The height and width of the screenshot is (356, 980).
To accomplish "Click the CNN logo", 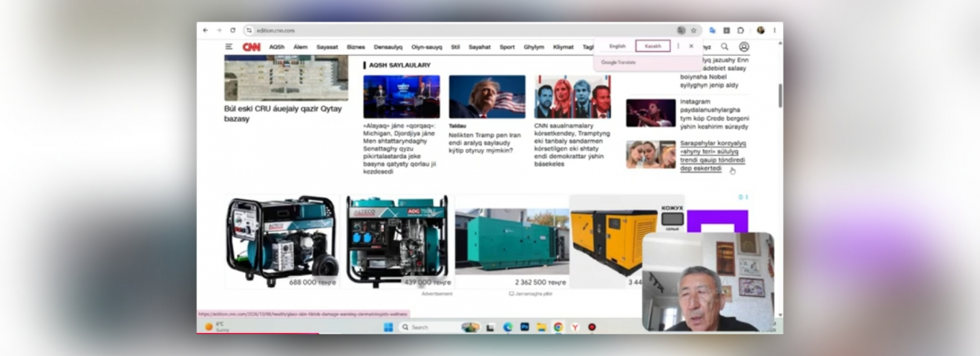I will pyautogui.click(x=252, y=47).
